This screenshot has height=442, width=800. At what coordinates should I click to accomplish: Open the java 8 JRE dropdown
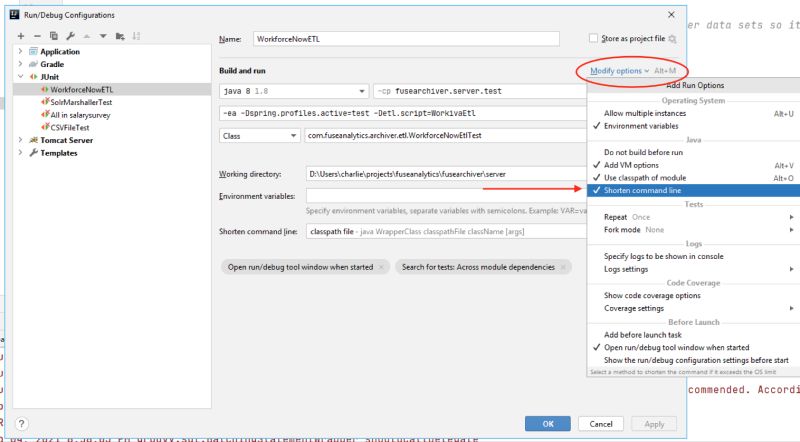coord(294,91)
